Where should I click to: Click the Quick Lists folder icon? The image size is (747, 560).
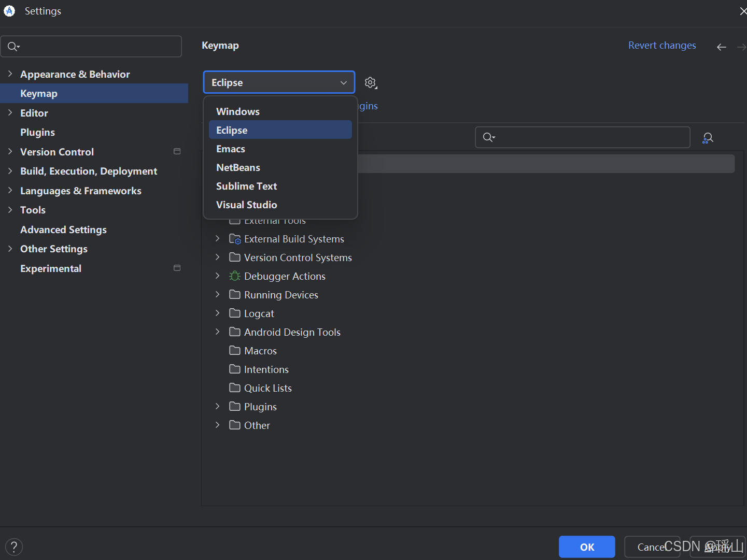pos(235,388)
